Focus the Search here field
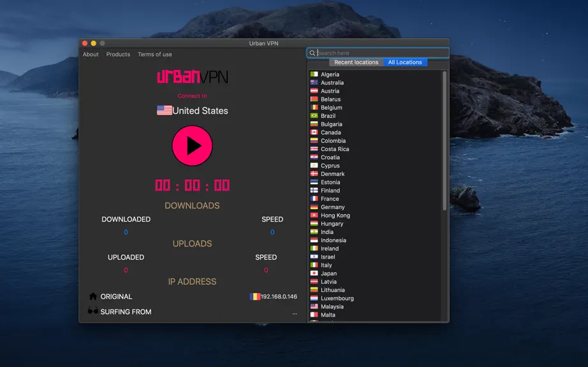588x367 pixels. 378,53
